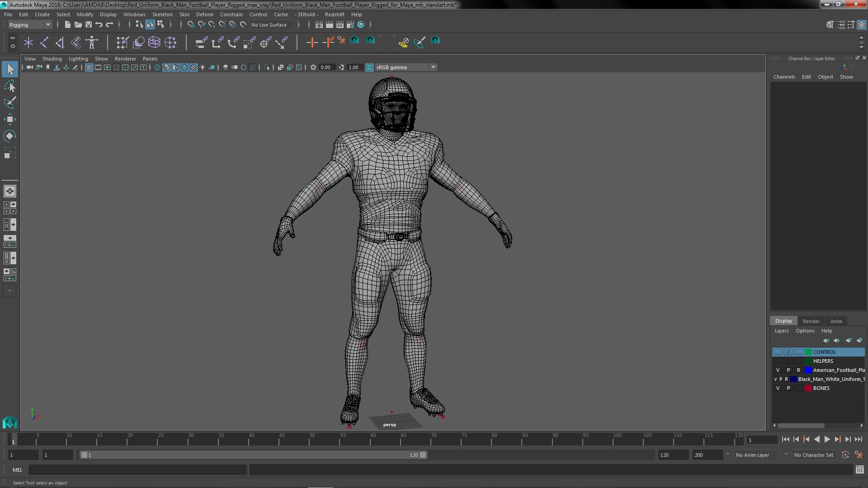Click the viewport gamma value field
Viewport: 868px width, 488px height.
[355, 67]
